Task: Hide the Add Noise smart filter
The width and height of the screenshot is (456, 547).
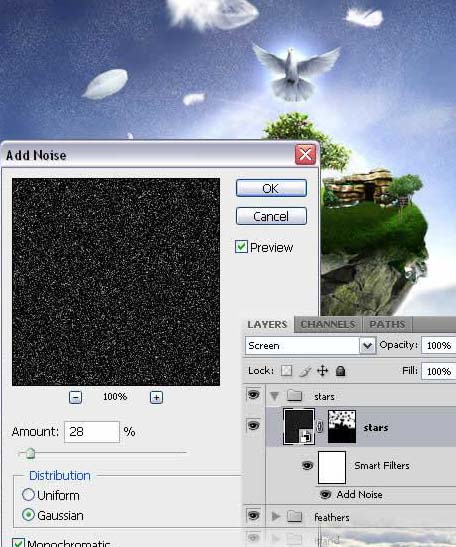Action: click(x=325, y=495)
